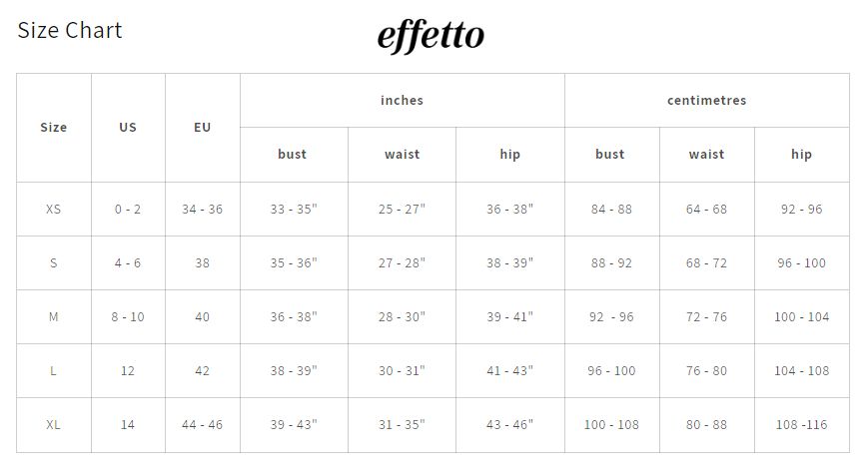Select EU size 34 - 36 cell
The width and height of the screenshot is (868, 474).
point(203,210)
